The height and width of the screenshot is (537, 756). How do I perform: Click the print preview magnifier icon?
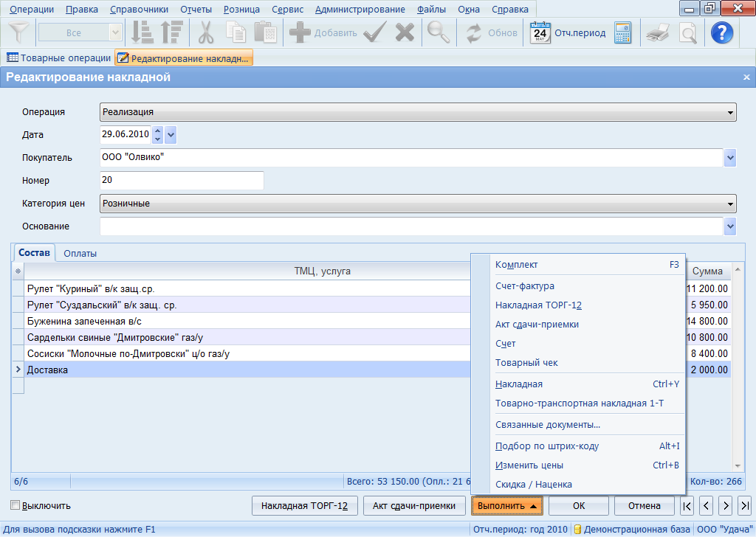point(687,33)
